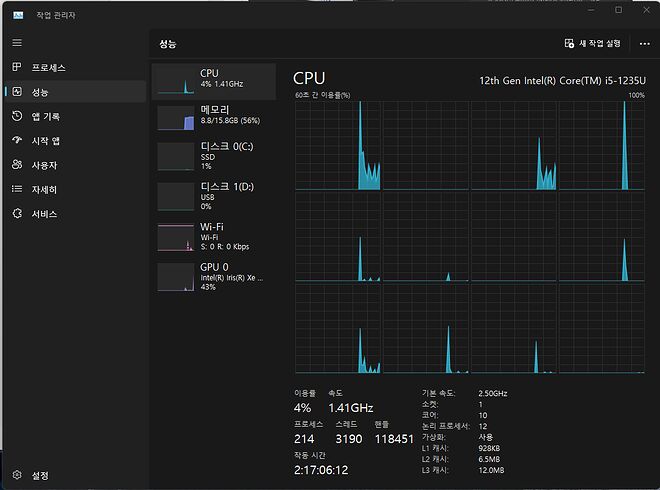Click the 12th Gen Intel Core i5-1235U label
The height and width of the screenshot is (490, 660).
(x=562, y=80)
